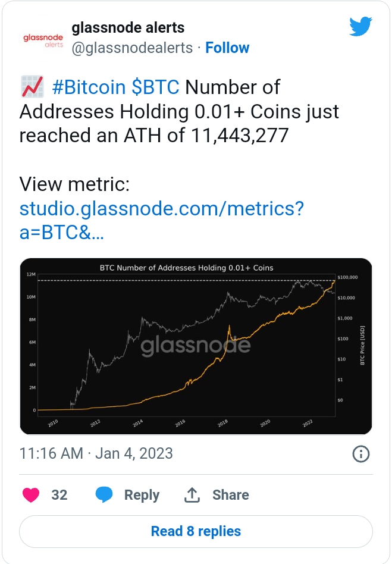Click the Share text label
This screenshot has width=392, height=564.
[x=230, y=495]
